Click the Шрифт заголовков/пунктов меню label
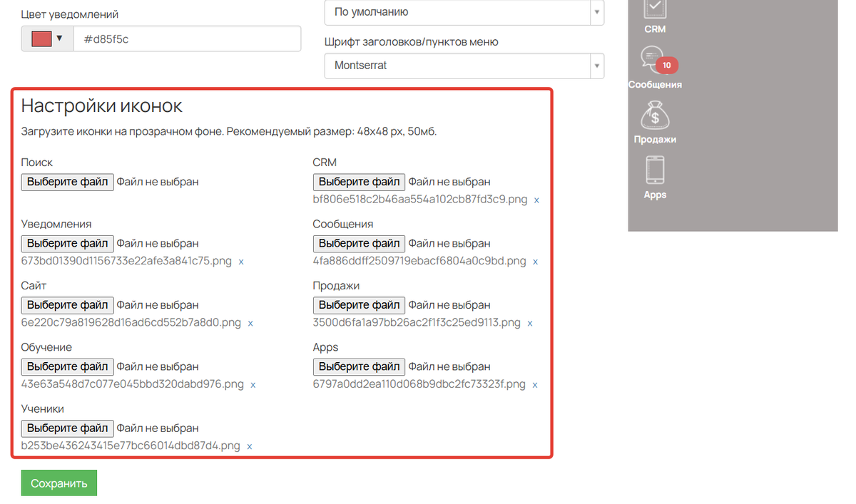The image size is (856, 504). (x=411, y=42)
